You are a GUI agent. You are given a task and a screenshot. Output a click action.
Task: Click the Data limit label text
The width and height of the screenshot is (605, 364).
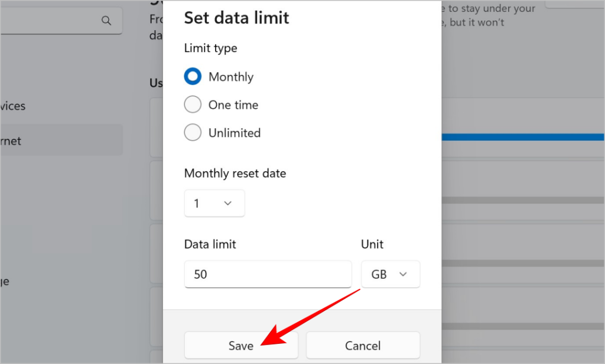point(210,244)
